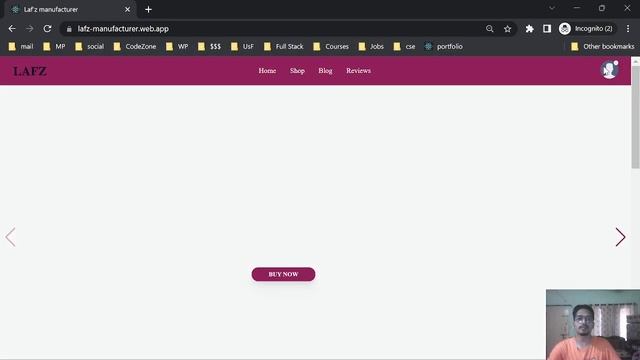Screen dimensions: 640x360
Task: Open Reviews in site navbar
Action: click(x=358, y=71)
